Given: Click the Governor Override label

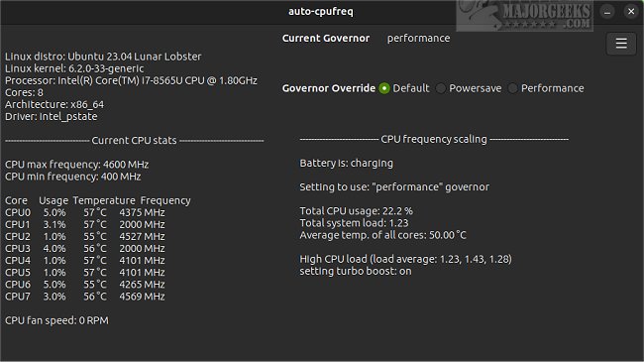Looking at the screenshot, I should pos(329,88).
